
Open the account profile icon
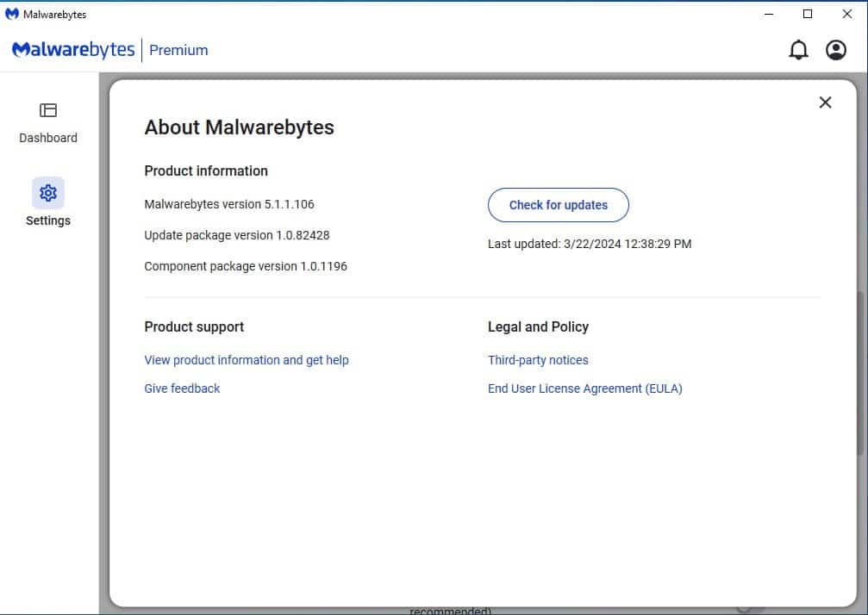tap(835, 49)
